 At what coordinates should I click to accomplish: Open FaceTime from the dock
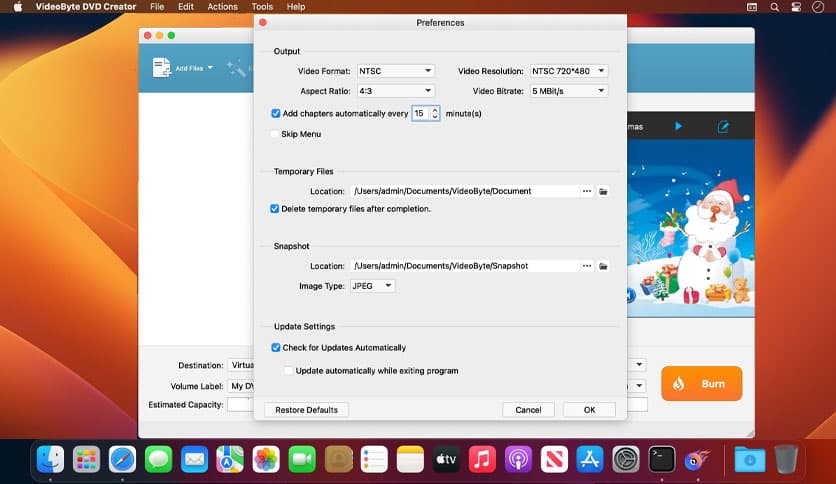[302, 459]
